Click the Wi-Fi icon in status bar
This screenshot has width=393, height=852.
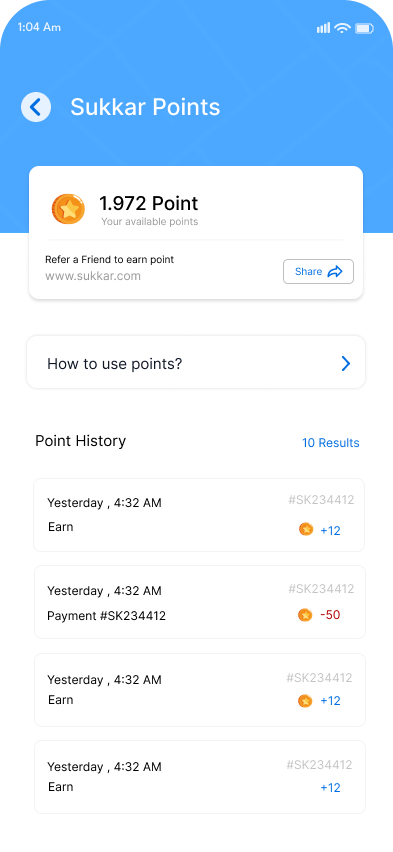[x=342, y=28]
